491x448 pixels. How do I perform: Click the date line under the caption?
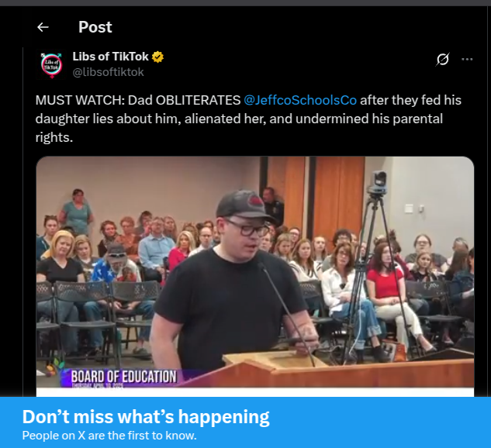pos(98,385)
